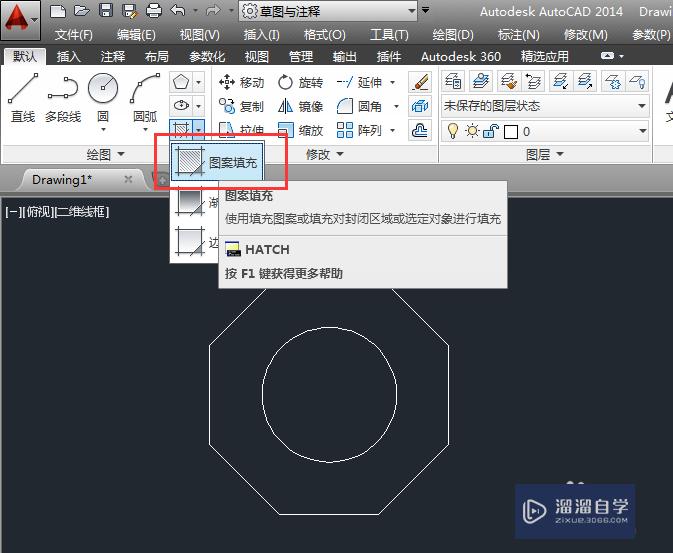This screenshot has width=673, height=553.
Task: Switch to the Autodesk 360 ribbon tab
Action: click(x=461, y=56)
